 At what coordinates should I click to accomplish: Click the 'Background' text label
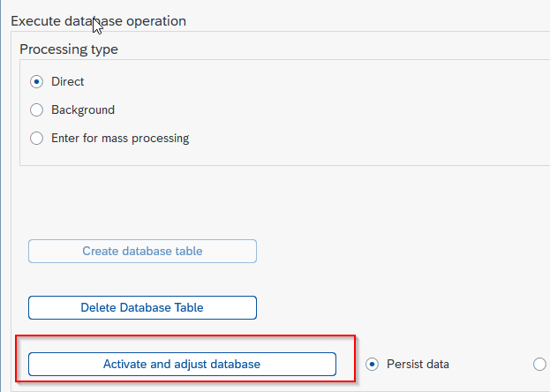click(83, 109)
